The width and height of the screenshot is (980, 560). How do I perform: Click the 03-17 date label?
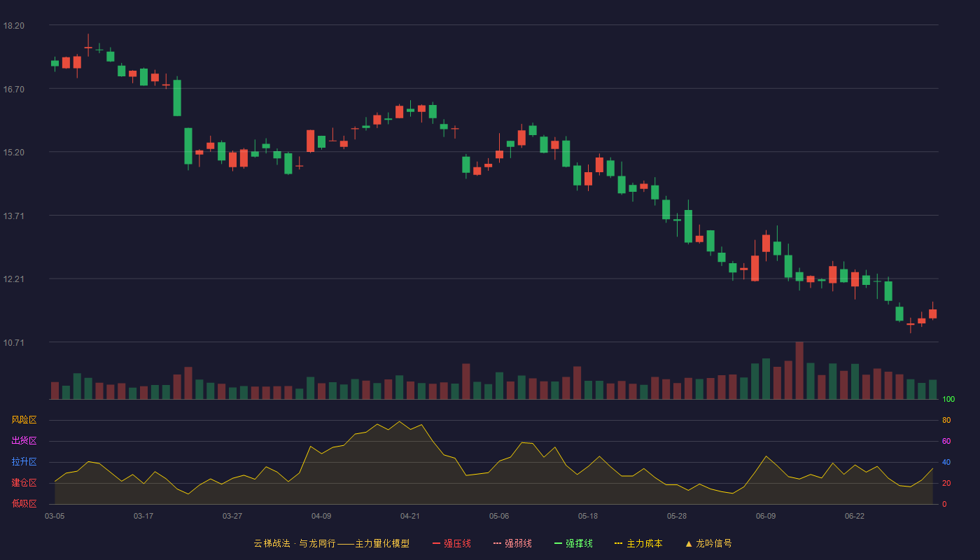coord(143,516)
